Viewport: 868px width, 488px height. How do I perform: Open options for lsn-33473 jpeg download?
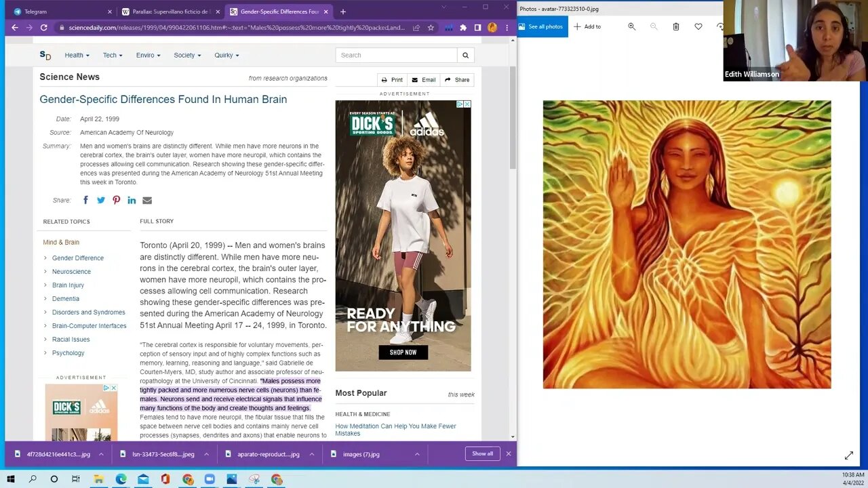205,454
